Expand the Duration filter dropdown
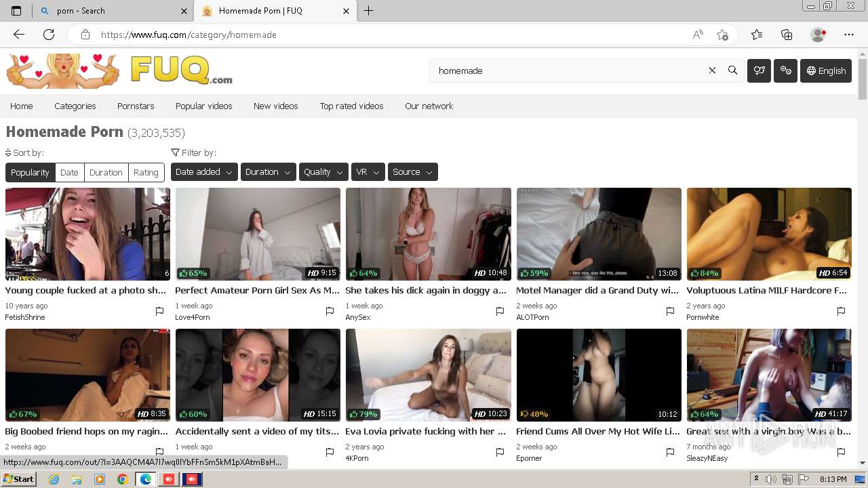Viewport: 868px width, 488px height. 269,172
